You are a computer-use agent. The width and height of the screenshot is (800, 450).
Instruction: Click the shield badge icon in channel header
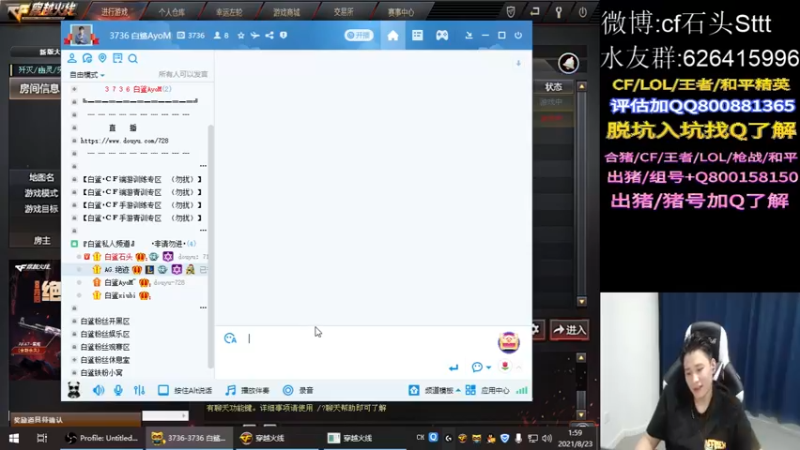(x=284, y=35)
